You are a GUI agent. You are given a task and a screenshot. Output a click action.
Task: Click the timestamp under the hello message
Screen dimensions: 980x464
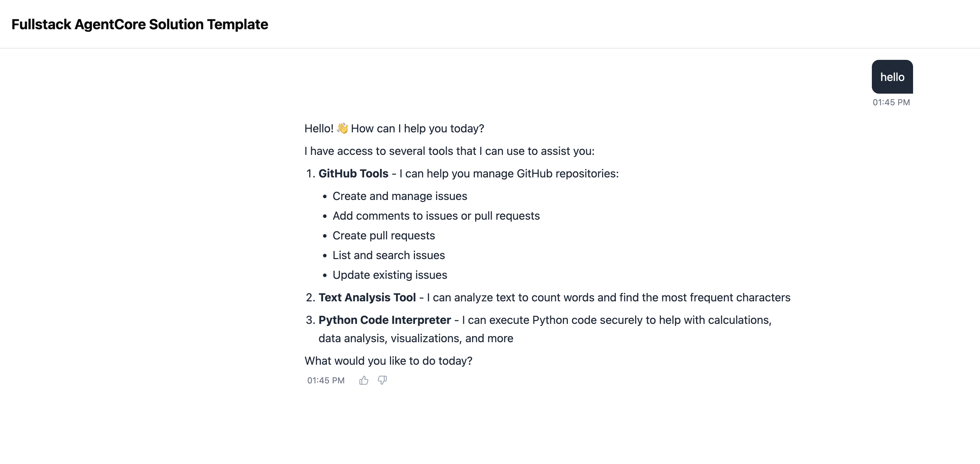coord(891,102)
